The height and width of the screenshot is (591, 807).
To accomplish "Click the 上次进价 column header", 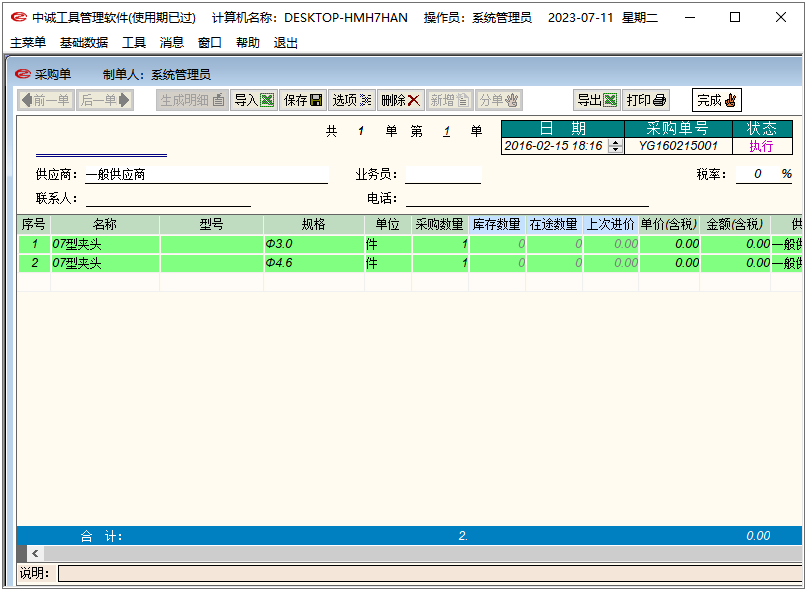I will pos(611,224).
